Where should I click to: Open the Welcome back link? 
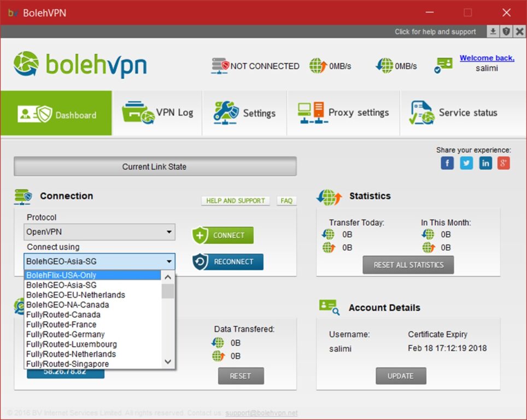(x=487, y=58)
